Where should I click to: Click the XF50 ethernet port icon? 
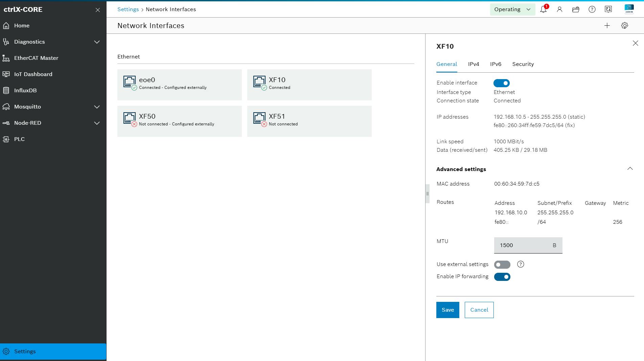click(x=130, y=119)
